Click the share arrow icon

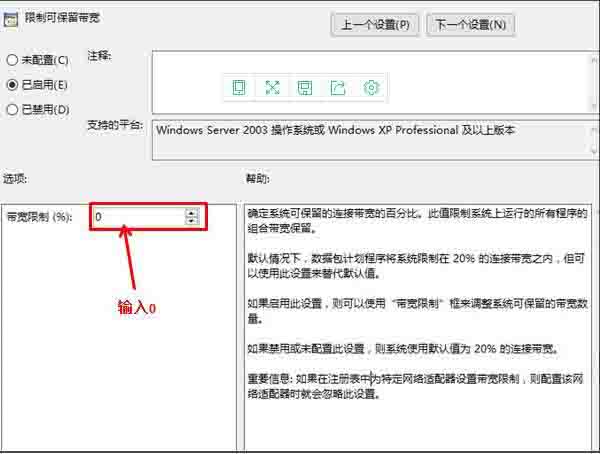pyautogui.click(x=338, y=87)
